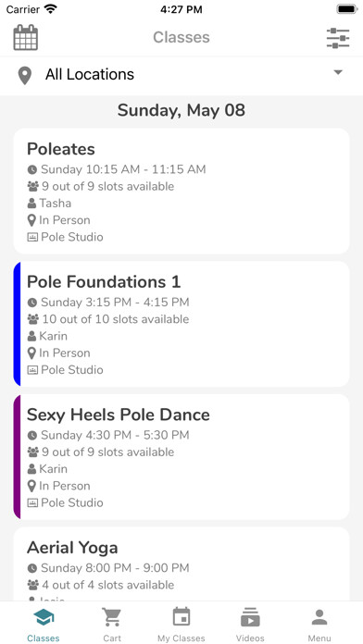Open the Aerial Yoga class card

pyautogui.click(x=181, y=564)
